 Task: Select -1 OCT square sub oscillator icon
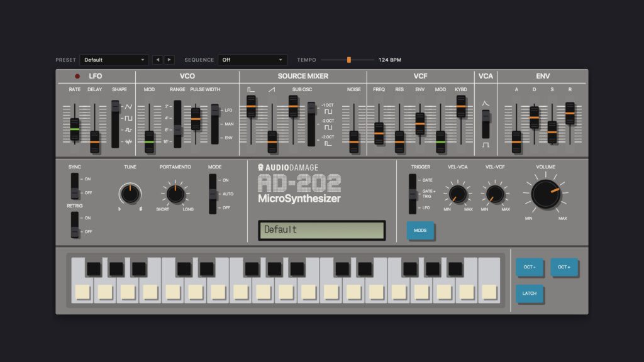[328, 112]
